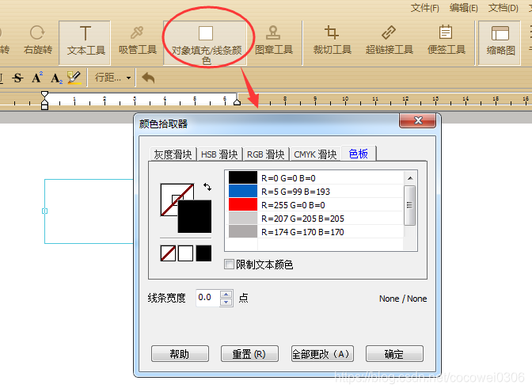Viewport: 532px width, 392px height.
Task: Decrease line width with down arrow
Action: pos(226,302)
